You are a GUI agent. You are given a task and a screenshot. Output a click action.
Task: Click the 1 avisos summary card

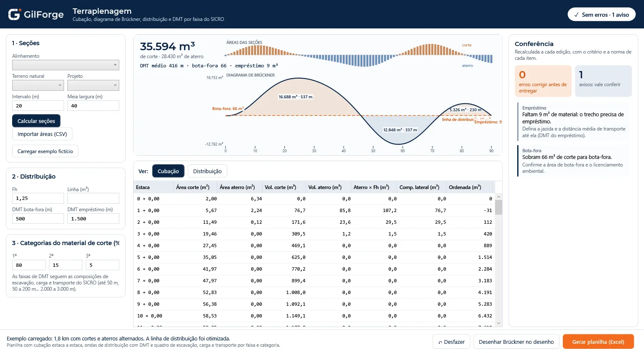point(603,81)
